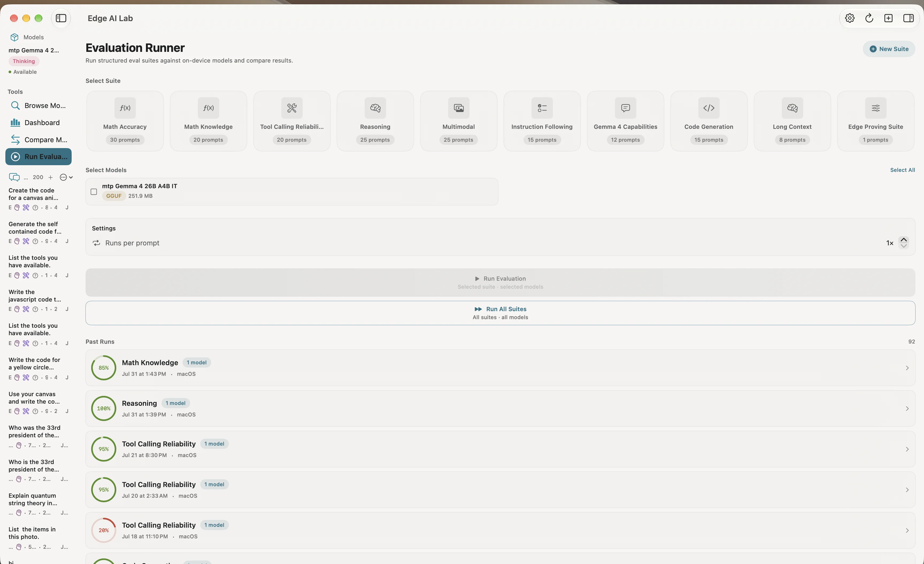Click the Multimodal image suite icon
This screenshot has height=564, width=924.
(459, 108)
